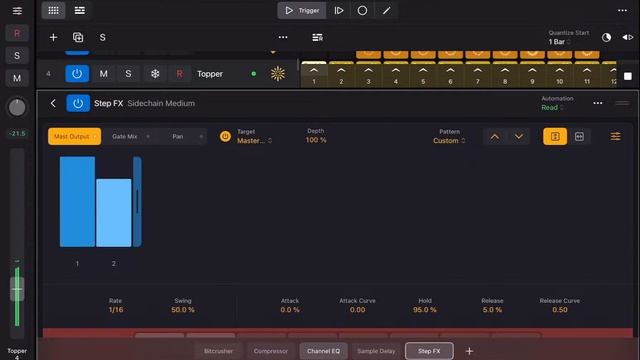The image size is (640, 360).
Task: Open the Pattern Custom dropdown
Action: coord(449,141)
